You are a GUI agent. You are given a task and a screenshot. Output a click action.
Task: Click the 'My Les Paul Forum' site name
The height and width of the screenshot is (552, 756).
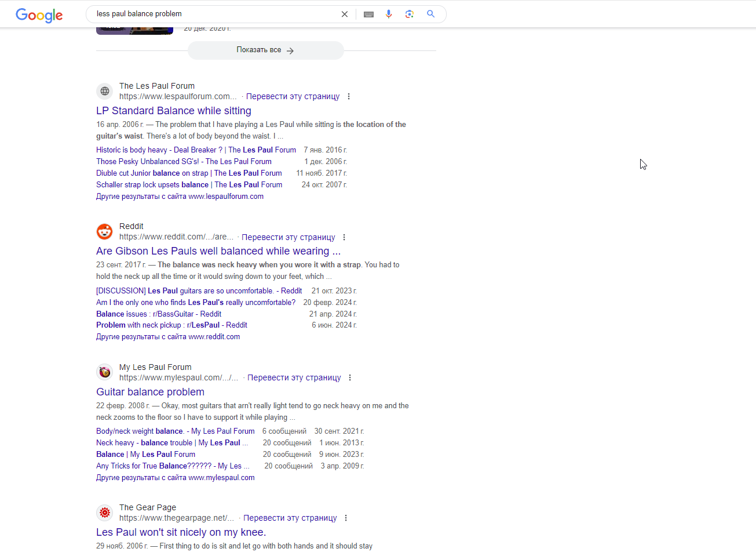155,367
